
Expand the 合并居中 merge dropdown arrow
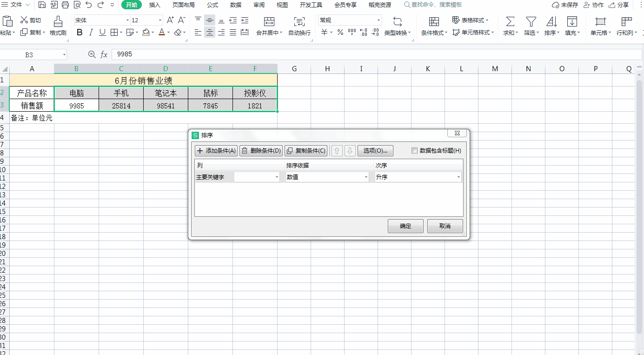coord(281,33)
